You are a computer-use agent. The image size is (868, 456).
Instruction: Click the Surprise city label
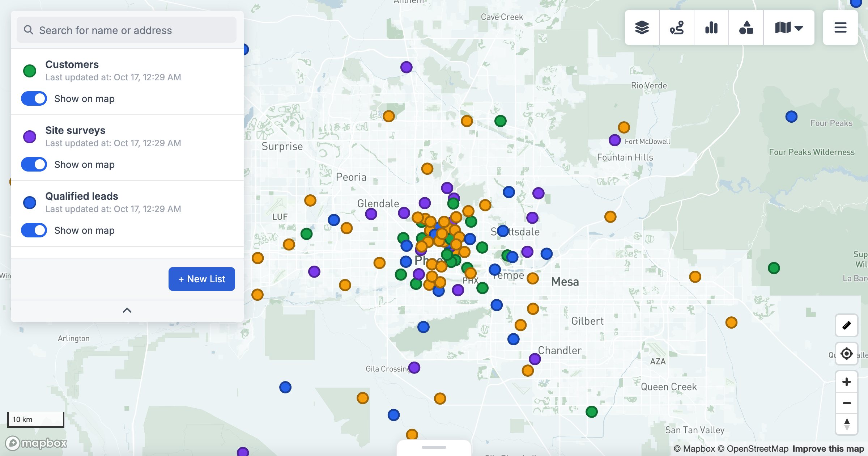(282, 146)
